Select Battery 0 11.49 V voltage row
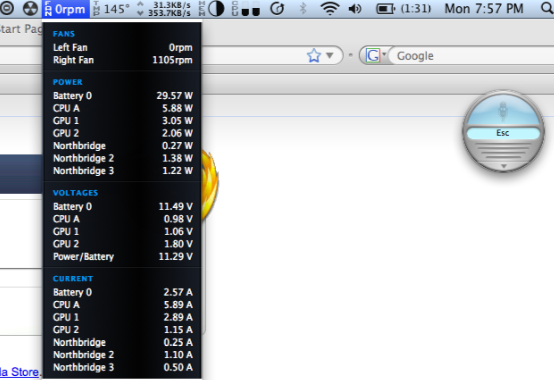The image size is (554, 380). click(x=122, y=206)
